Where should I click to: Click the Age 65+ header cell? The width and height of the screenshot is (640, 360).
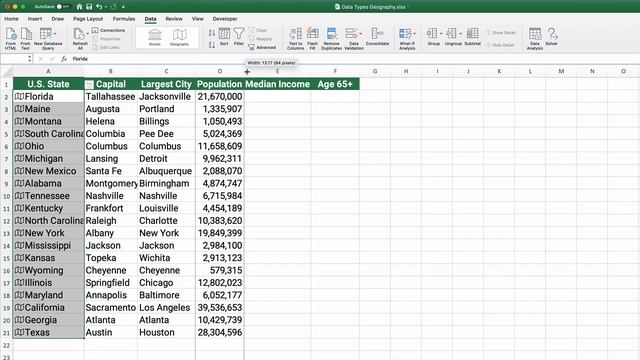(335, 84)
